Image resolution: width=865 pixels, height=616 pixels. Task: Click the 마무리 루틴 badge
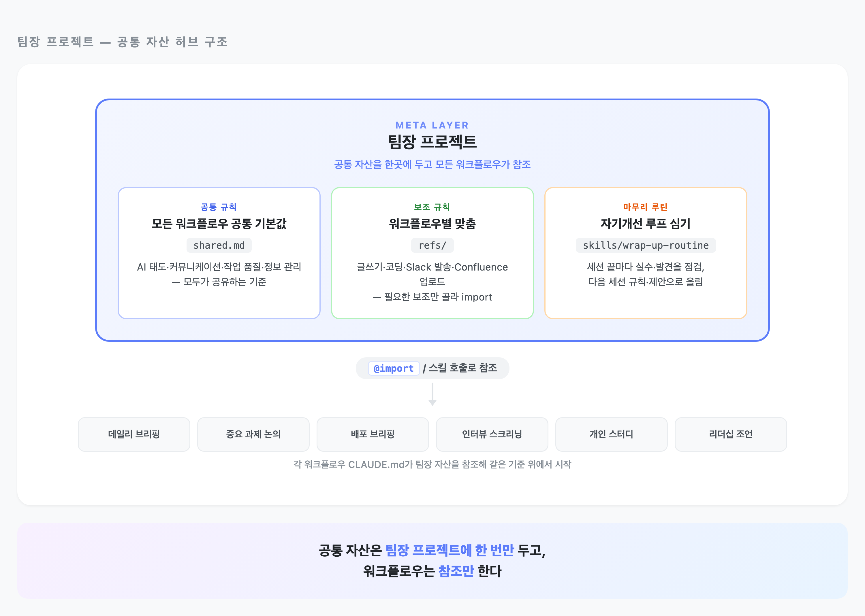pyautogui.click(x=645, y=207)
